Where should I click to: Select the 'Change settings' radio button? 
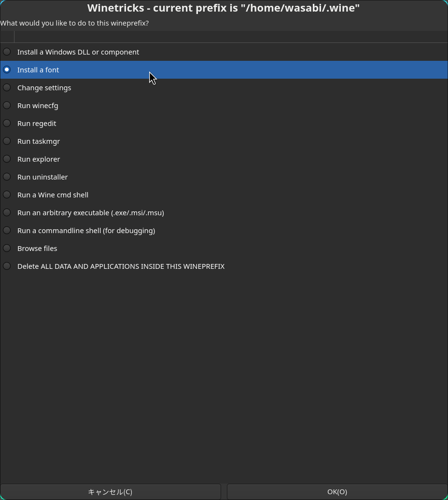(x=7, y=87)
